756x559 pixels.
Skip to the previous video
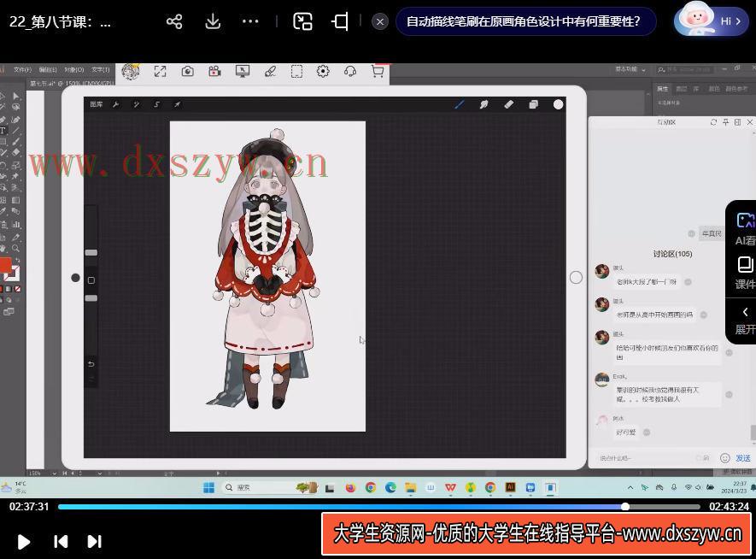pos(61,542)
